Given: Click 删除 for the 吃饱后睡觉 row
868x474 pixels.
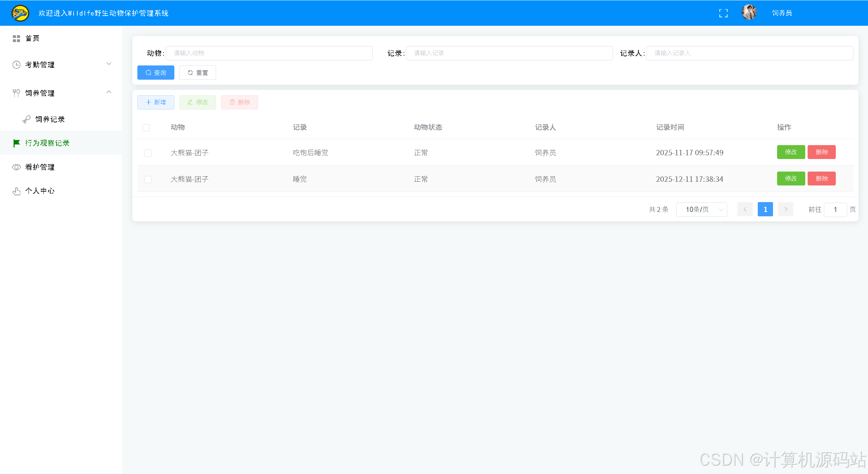Looking at the screenshot, I should [822, 152].
